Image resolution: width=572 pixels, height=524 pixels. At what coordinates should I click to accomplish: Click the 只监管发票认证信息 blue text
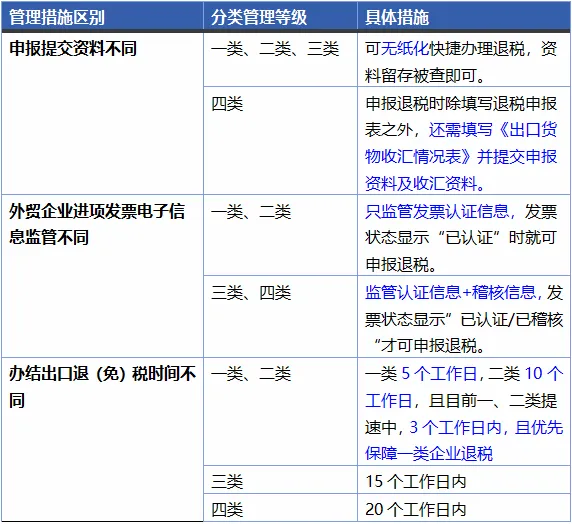click(437, 211)
